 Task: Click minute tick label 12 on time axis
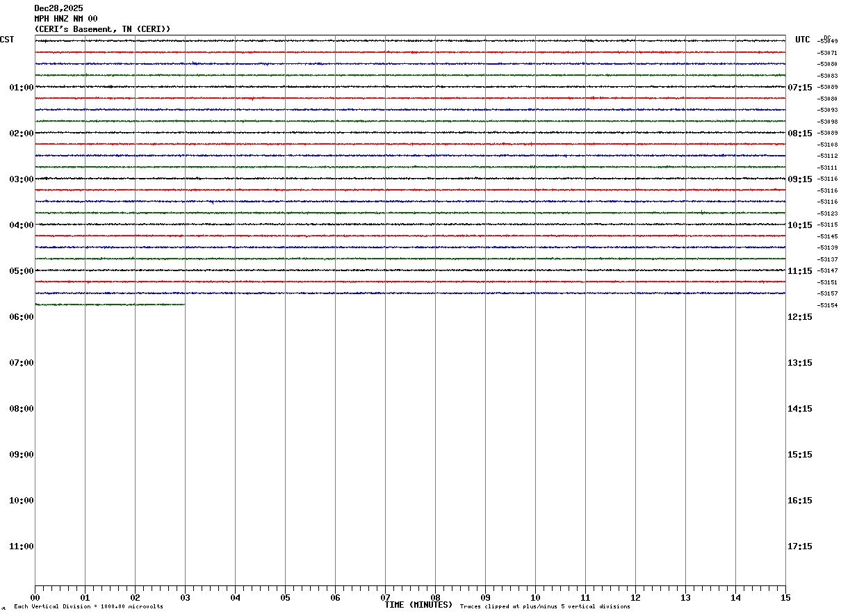[635, 598]
